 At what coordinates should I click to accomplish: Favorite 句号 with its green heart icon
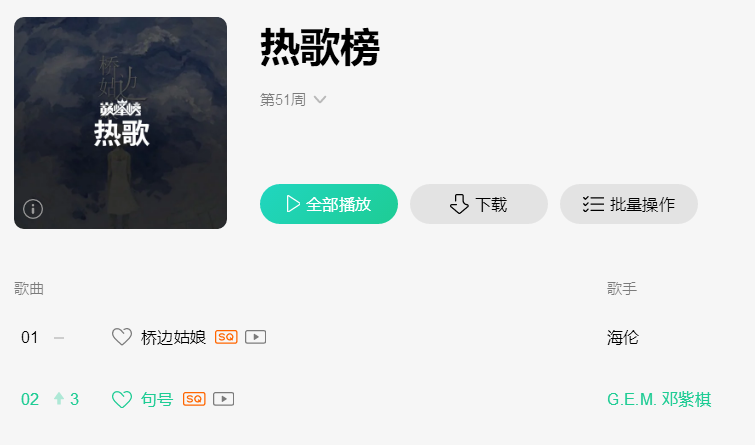(x=122, y=399)
